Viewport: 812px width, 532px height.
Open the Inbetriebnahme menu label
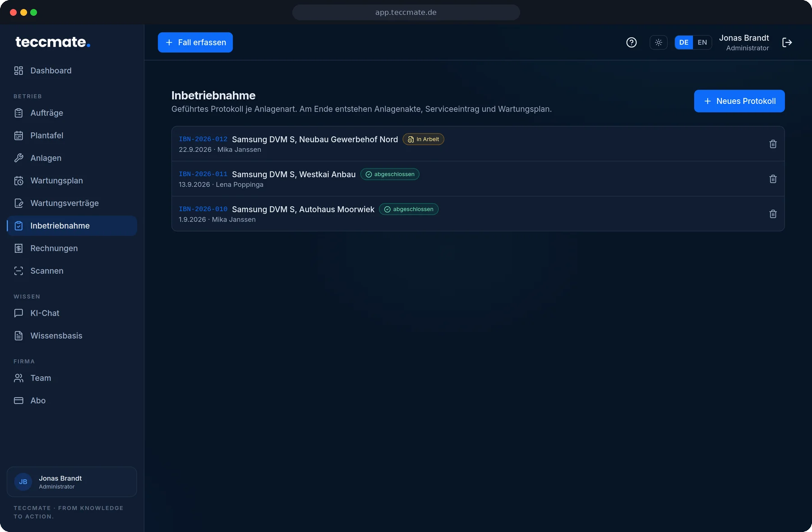point(60,226)
